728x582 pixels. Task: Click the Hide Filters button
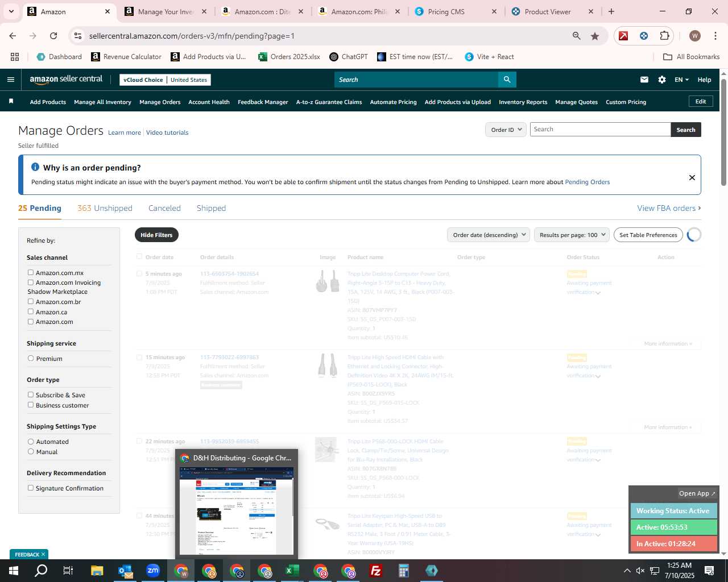pyautogui.click(x=156, y=235)
